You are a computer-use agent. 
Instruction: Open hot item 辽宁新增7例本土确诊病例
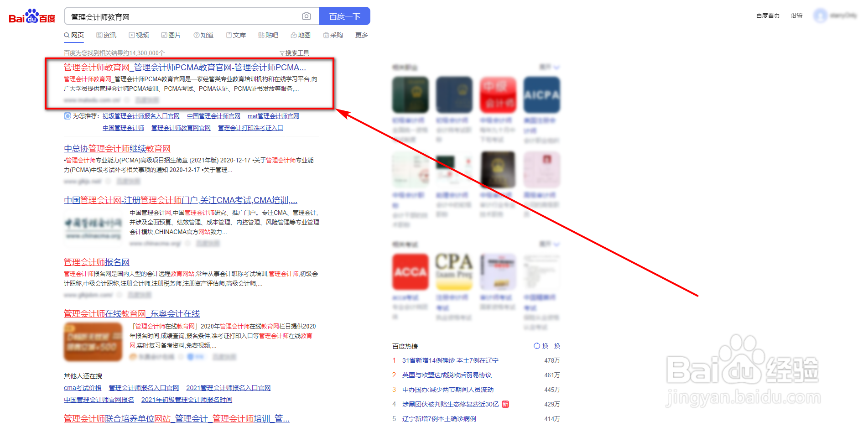point(439,419)
